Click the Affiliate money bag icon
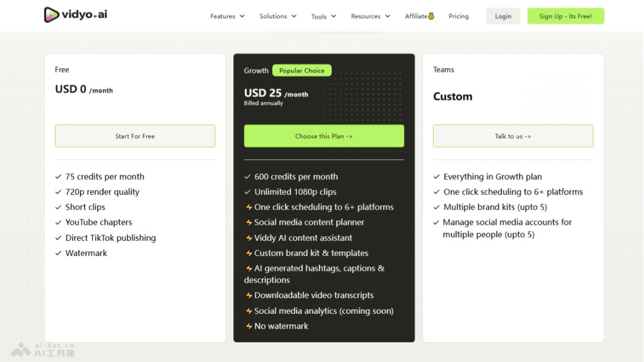 (x=431, y=16)
